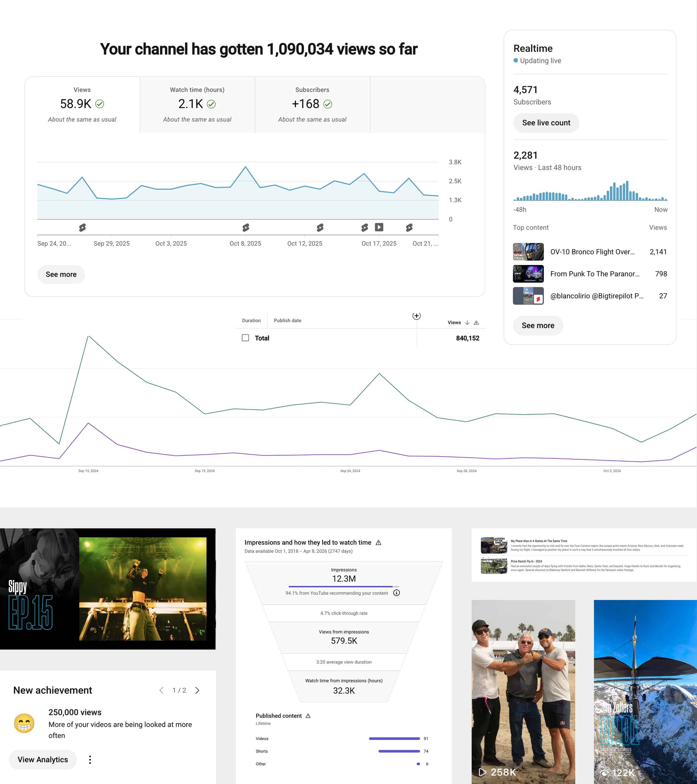Click the View Analytics button
The width and height of the screenshot is (697, 784).
point(43,759)
